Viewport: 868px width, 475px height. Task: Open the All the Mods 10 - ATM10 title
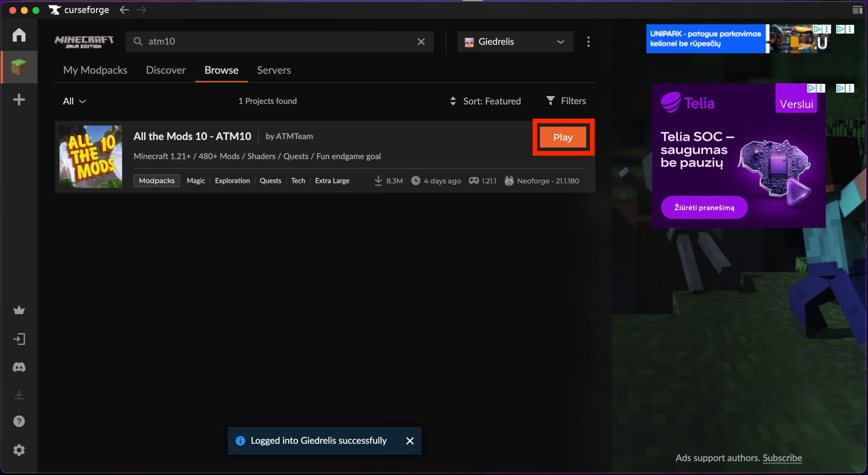[192, 136]
